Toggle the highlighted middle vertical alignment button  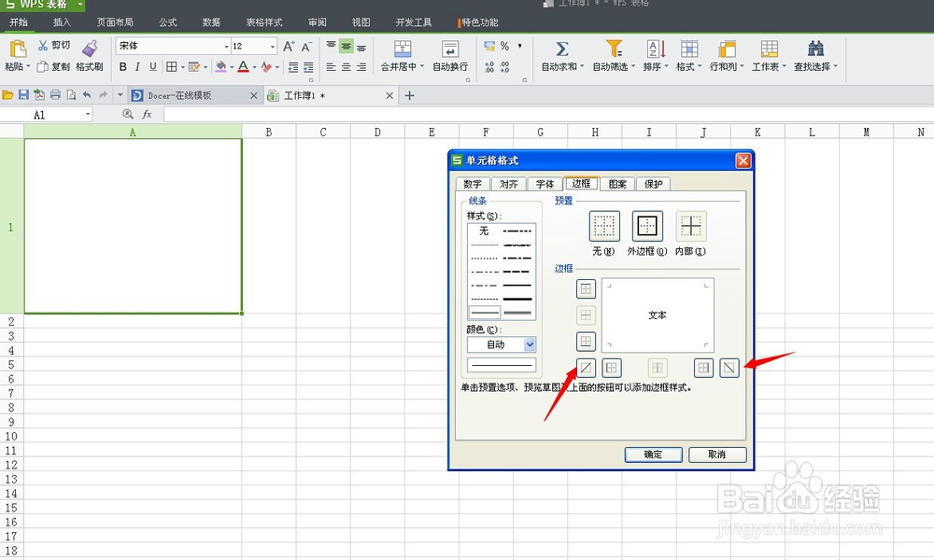click(x=347, y=47)
